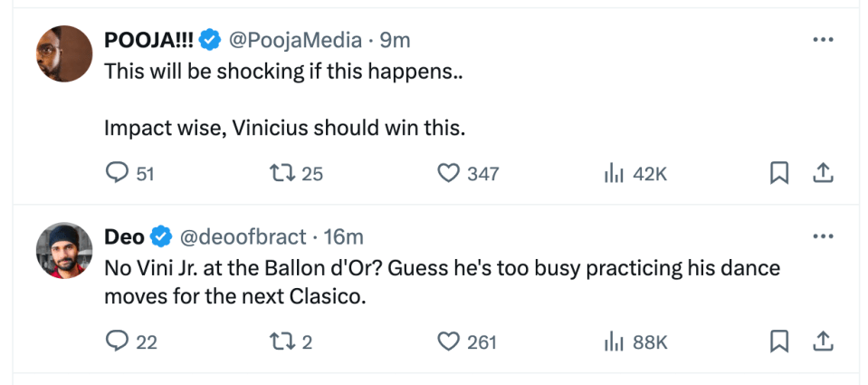Open Deo's tweet text about Vini Jr.
Image resolution: width=868 pixels, height=385 pixels.
tap(443, 283)
